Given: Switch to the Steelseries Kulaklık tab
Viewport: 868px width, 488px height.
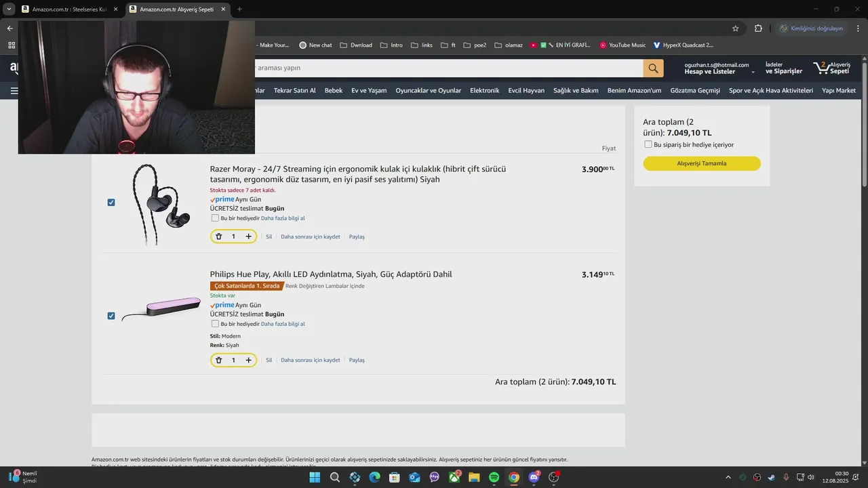Looking at the screenshot, I should (x=69, y=9).
